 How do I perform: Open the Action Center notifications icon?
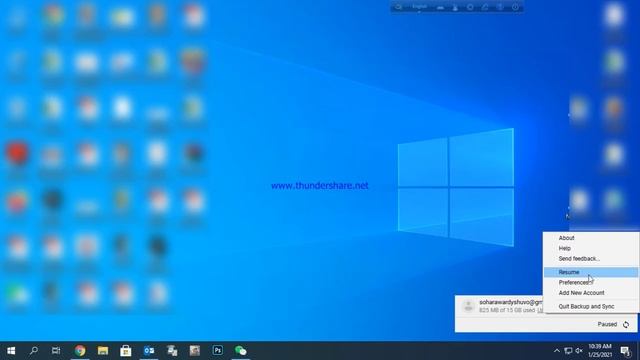click(626, 351)
